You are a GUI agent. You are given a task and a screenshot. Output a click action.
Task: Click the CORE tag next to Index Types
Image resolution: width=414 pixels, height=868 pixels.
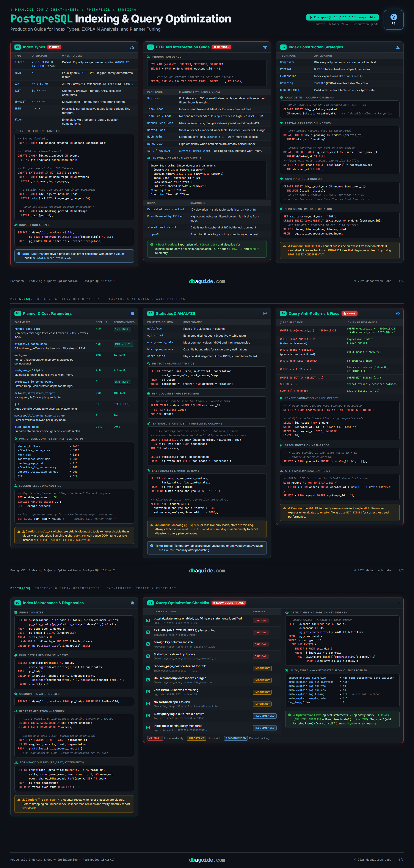(x=54, y=47)
